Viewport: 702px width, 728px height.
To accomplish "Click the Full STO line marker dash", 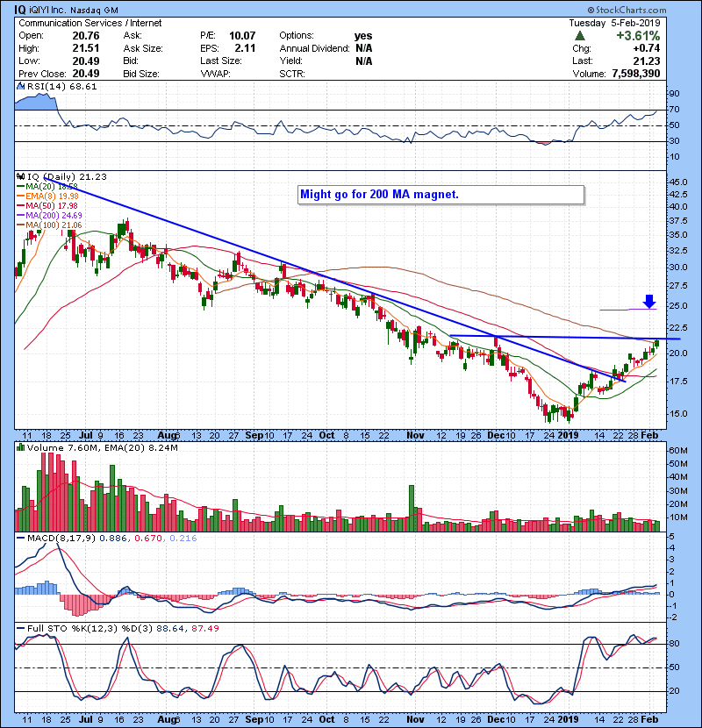I will pos(20,628).
